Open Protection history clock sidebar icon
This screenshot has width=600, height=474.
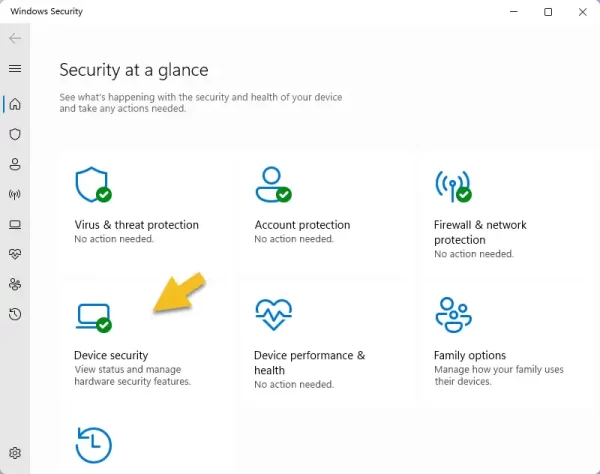click(x=15, y=314)
